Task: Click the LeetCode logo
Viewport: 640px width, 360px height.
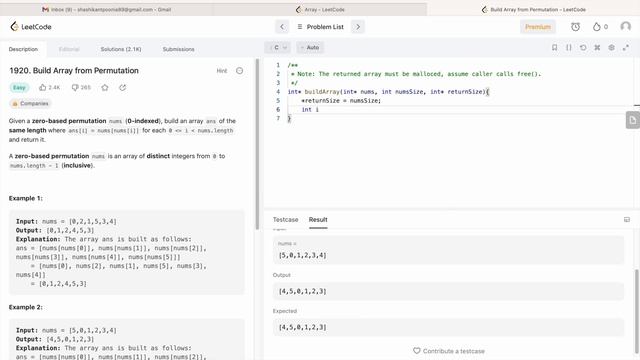Action: coord(31,27)
